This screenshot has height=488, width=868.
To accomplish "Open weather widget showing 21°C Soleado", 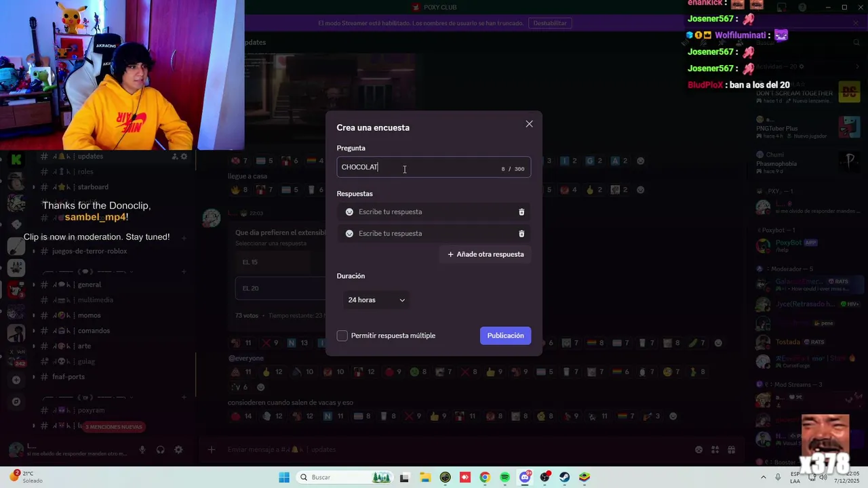I will coord(27,476).
